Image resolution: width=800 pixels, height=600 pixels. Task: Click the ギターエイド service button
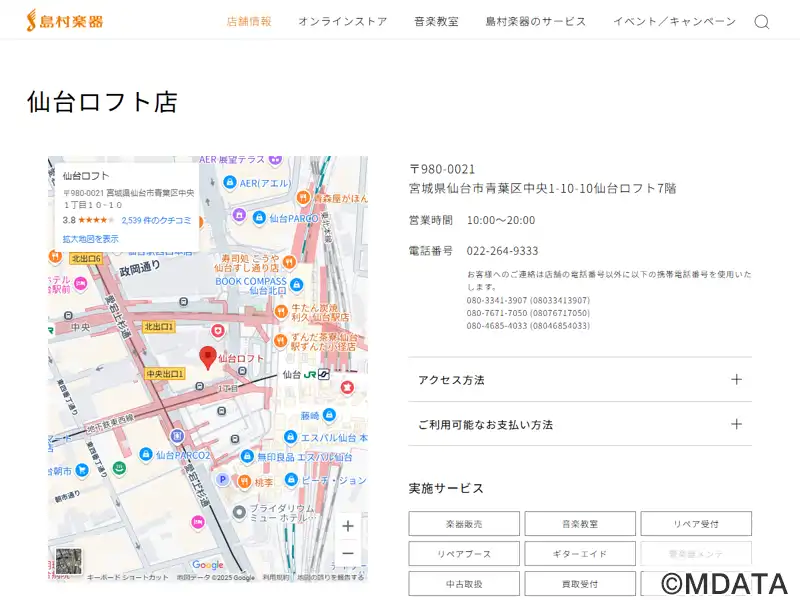[580, 554]
